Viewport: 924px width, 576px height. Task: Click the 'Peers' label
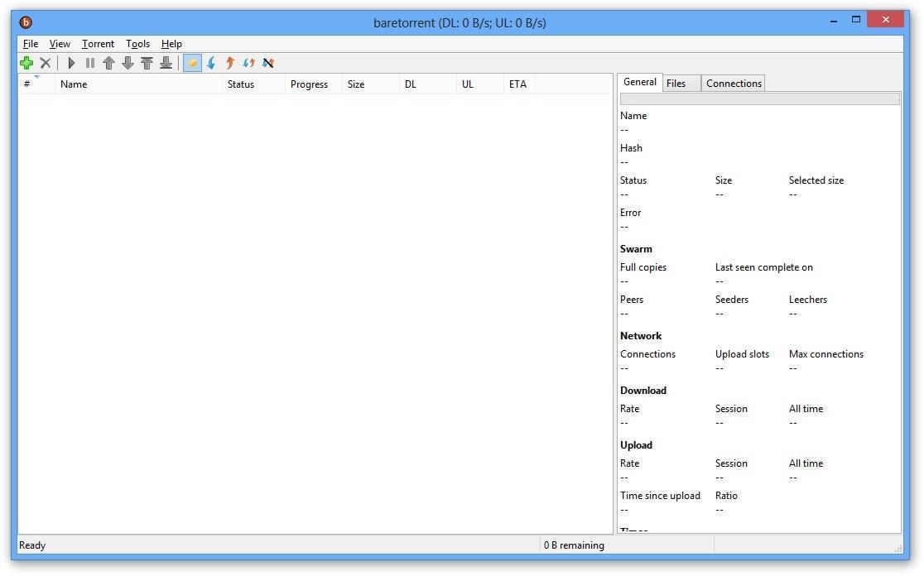point(632,300)
